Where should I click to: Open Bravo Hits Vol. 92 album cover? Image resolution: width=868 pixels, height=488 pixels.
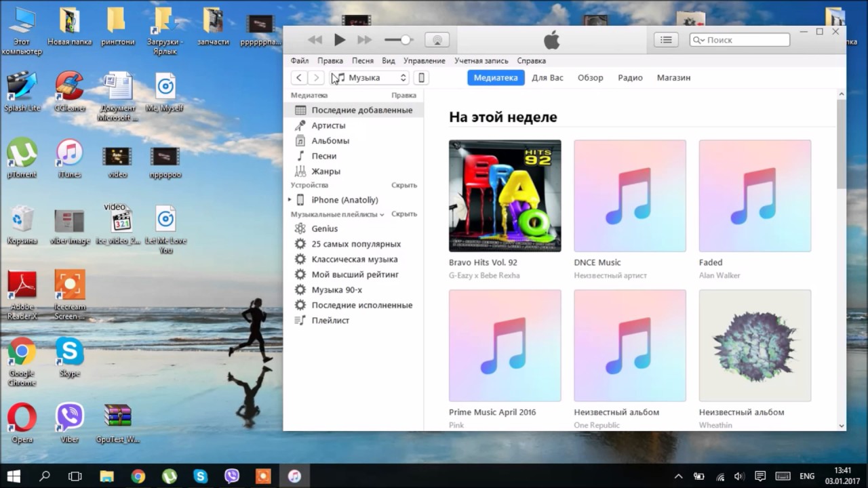tap(505, 196)
